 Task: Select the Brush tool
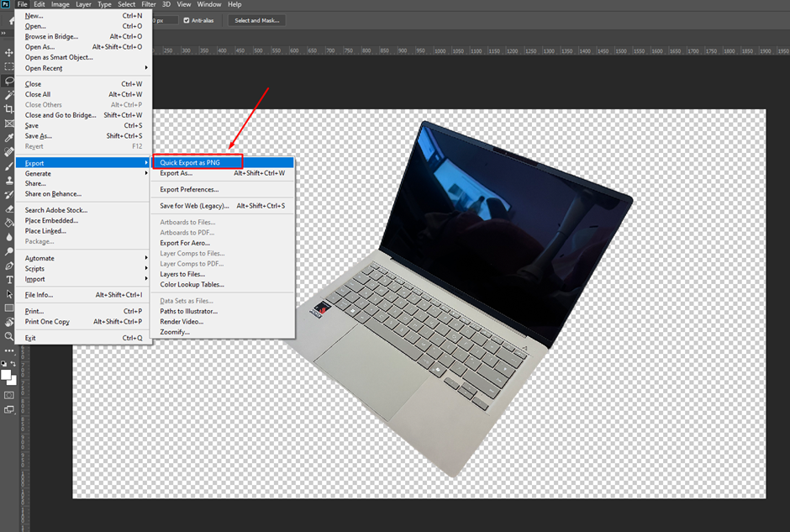[8, 166]
